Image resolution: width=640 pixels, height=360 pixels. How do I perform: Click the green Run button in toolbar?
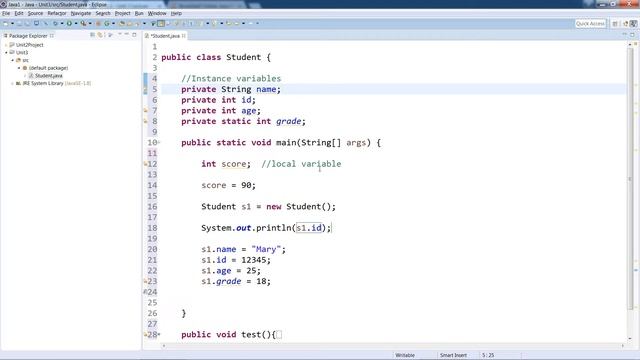tap(69, 24)
